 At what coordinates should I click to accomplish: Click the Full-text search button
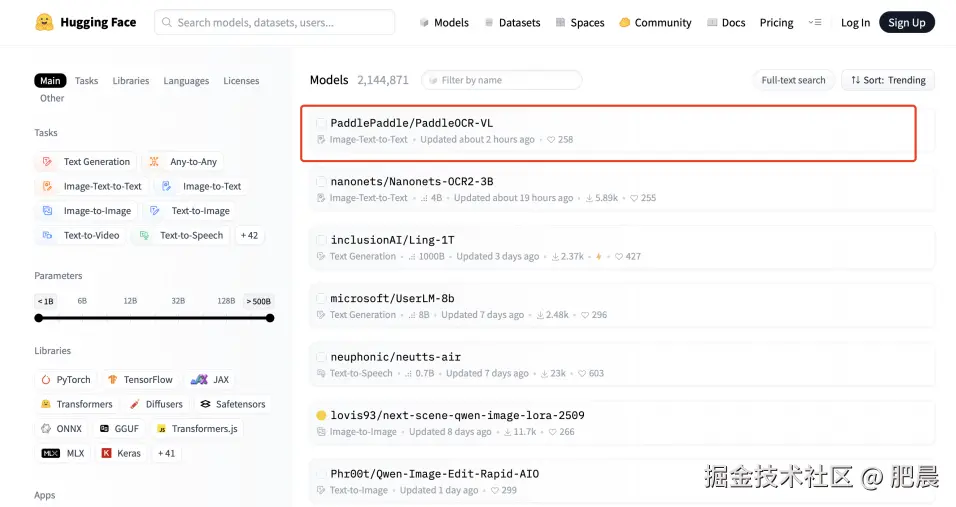coord(793,80)
